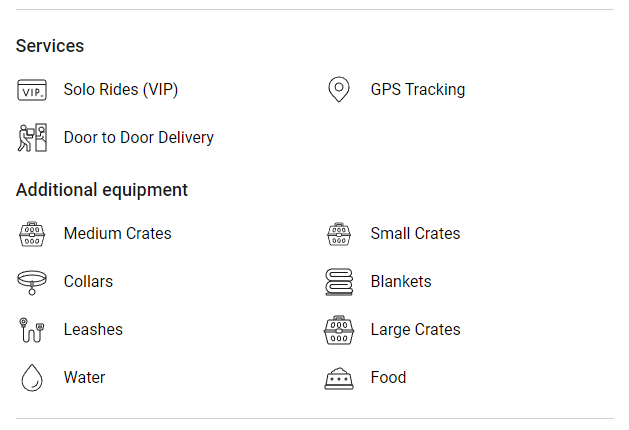Click the stacked blankets icon
Image resolution: width=629 pixels, height=430 pixels.
tap(339, 282)
